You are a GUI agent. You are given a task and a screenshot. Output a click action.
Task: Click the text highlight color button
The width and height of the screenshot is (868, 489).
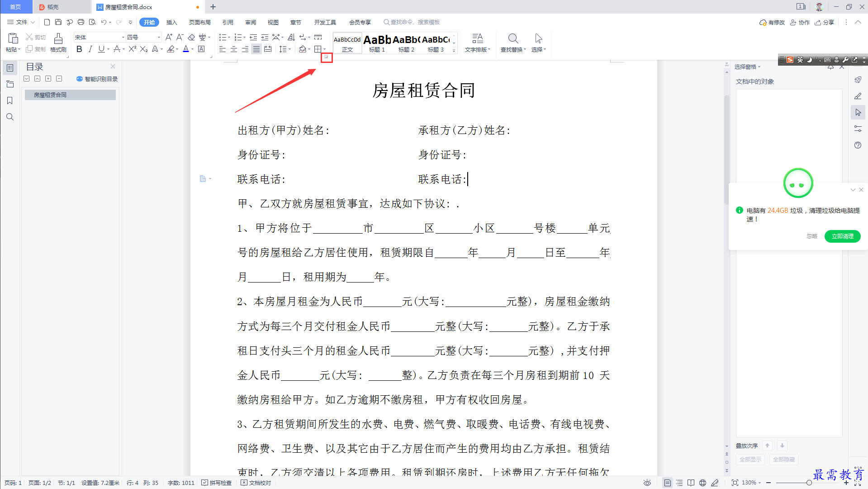tap(171, 49)
